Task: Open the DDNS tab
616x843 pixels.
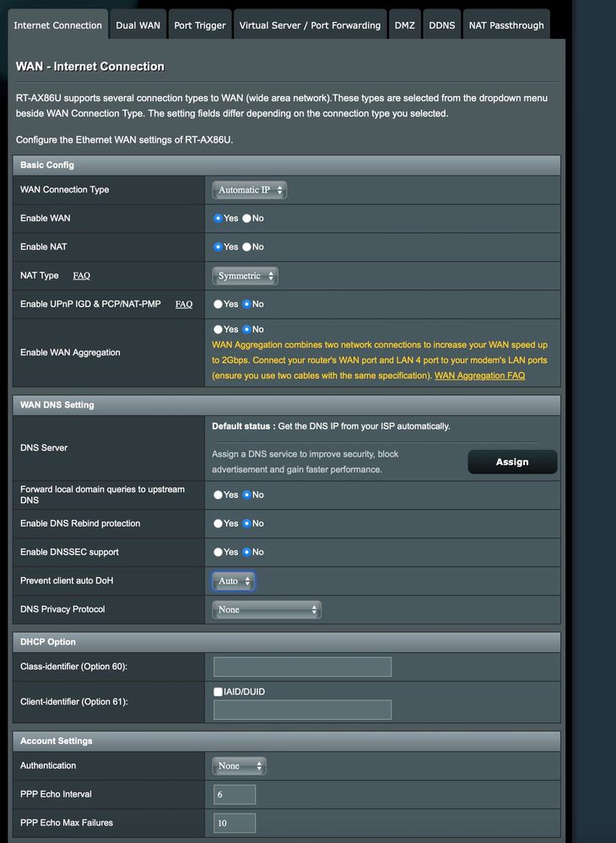Action: pyautogui.click(x=441, y=25)
